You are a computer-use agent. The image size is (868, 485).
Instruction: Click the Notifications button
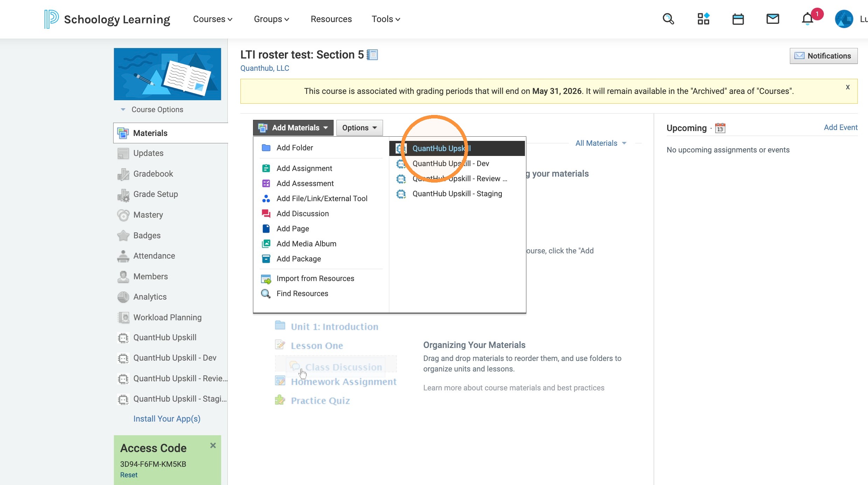click(x=823, y=56)
